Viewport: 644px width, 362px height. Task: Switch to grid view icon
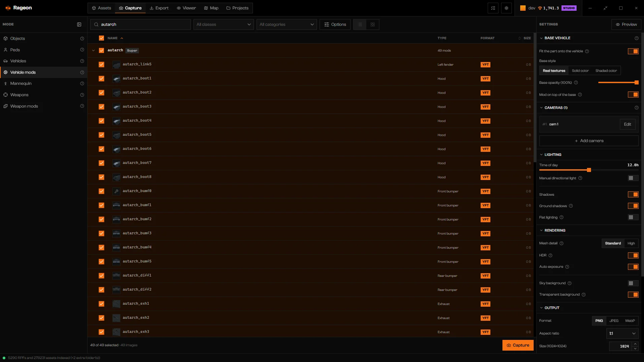click(373, 24)
